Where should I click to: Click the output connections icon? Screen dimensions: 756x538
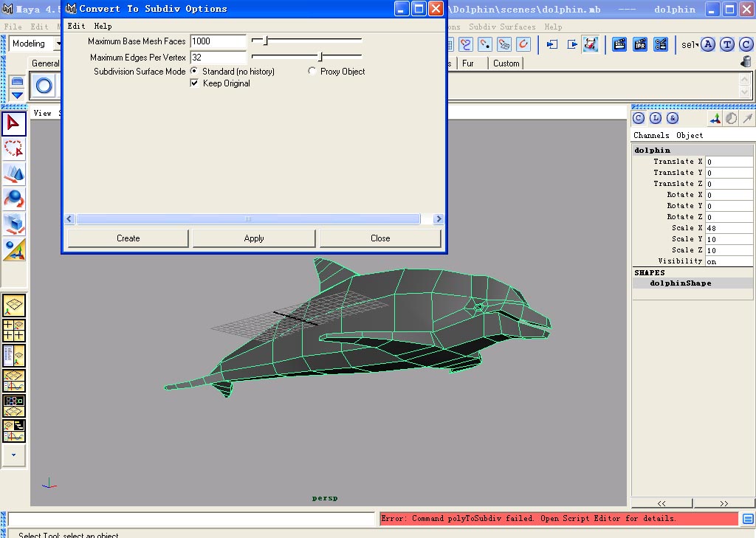[571, 44]
